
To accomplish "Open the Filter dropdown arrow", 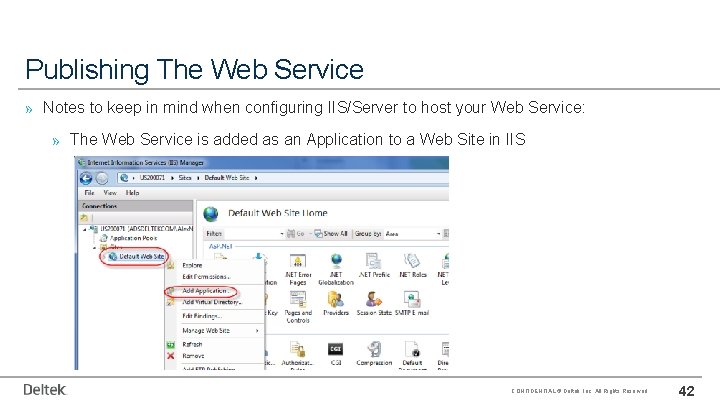I will 281,234.
